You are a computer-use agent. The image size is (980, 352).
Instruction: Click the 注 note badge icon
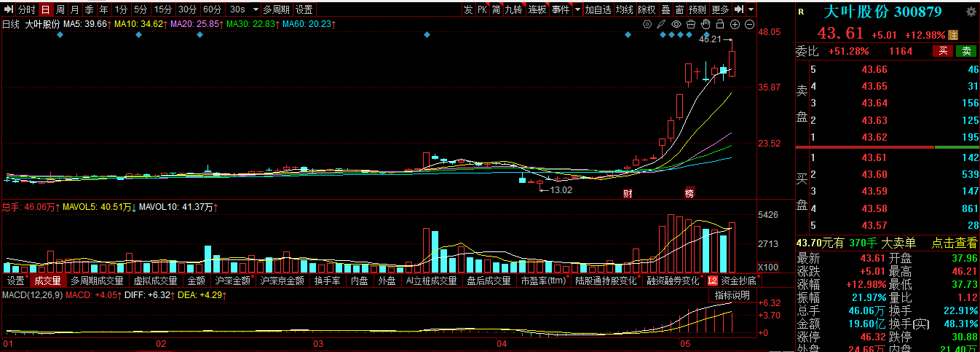pyautogui.click(x=952, y=35)
